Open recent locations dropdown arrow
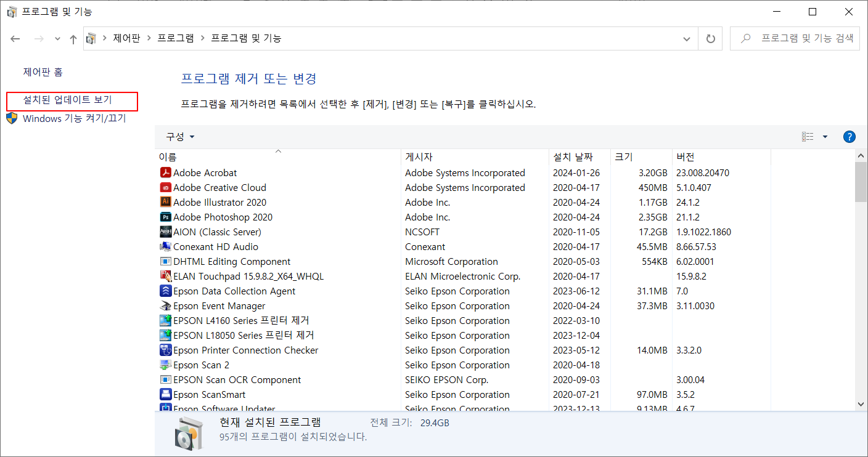Image resolution: width=868 pixels, height=457 pixels. [57, 39]
